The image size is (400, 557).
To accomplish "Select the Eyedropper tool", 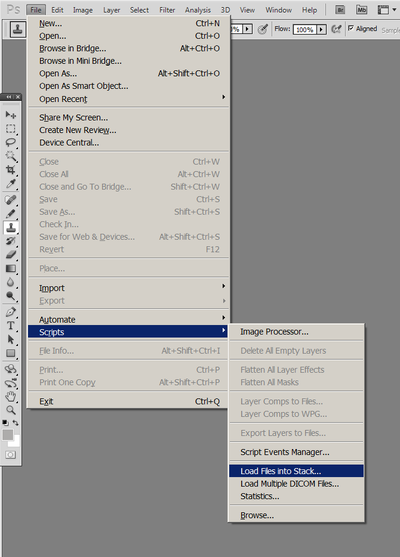I will coord(11,184).
